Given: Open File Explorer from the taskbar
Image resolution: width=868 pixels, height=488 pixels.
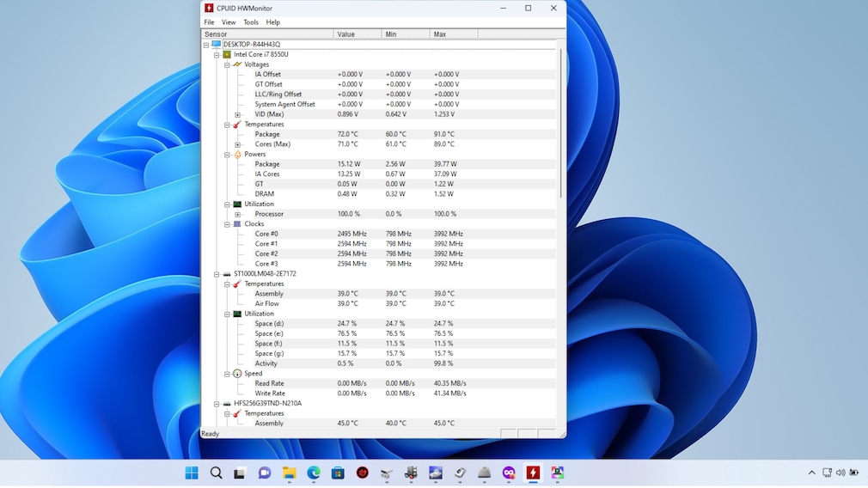Looking at the screenshot, I should (x=290, y=473).
